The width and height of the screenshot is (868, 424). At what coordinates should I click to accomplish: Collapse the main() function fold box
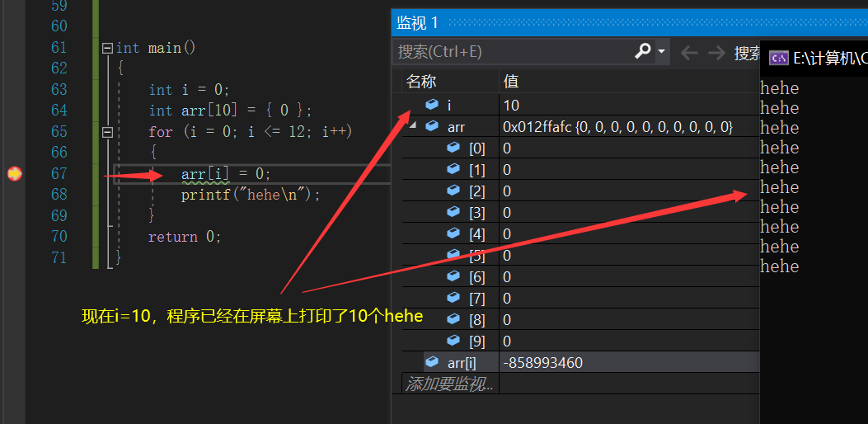pyautogui.click(x=107, y=48)
